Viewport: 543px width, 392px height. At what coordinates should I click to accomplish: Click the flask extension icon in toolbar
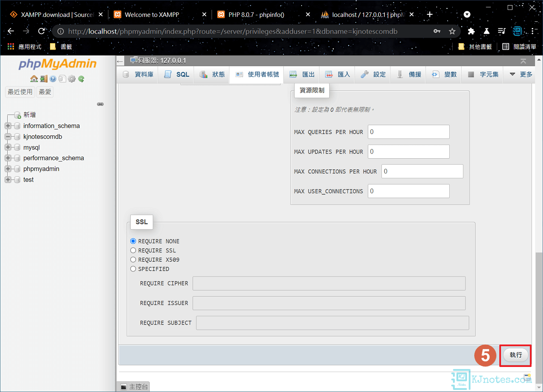[x=487, y=31]
